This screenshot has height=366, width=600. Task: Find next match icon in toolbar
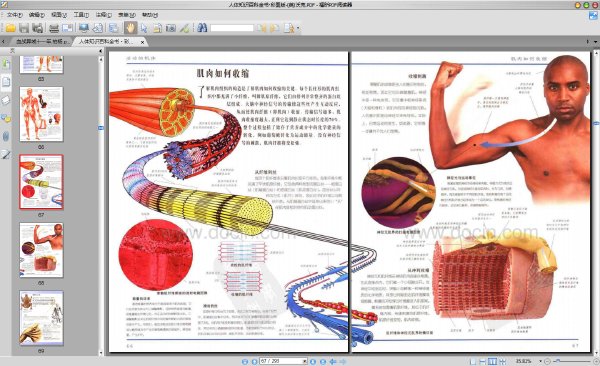274,28
